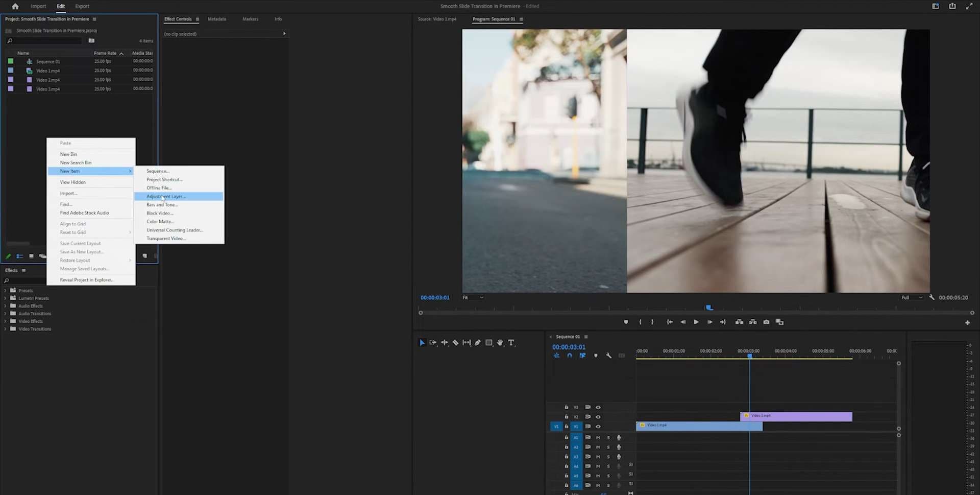Select the Track Select Forward tool

pyautogui.click(x=433, y=343)
